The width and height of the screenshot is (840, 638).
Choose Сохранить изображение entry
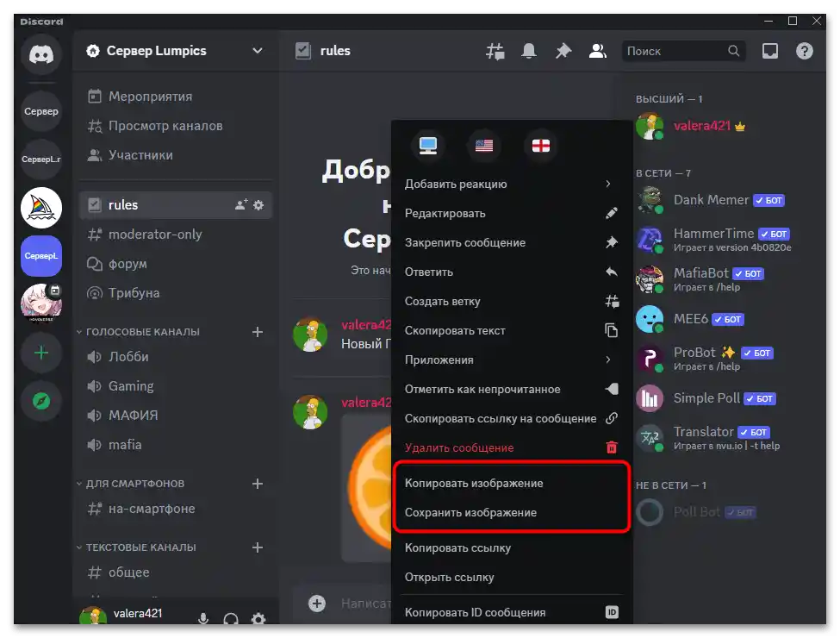tap(512, 512)
